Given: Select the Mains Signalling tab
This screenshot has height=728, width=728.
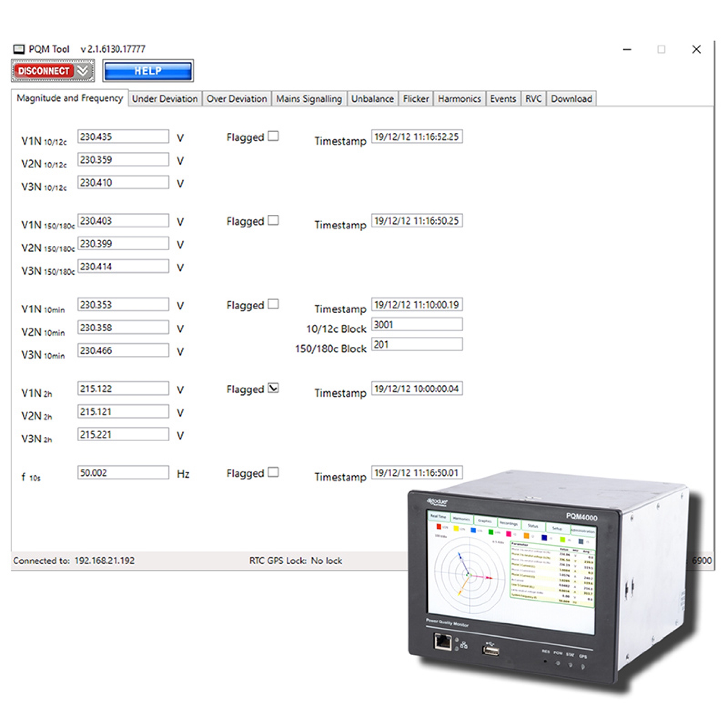Looking at the screenshot, I should [x=309, y=99].
